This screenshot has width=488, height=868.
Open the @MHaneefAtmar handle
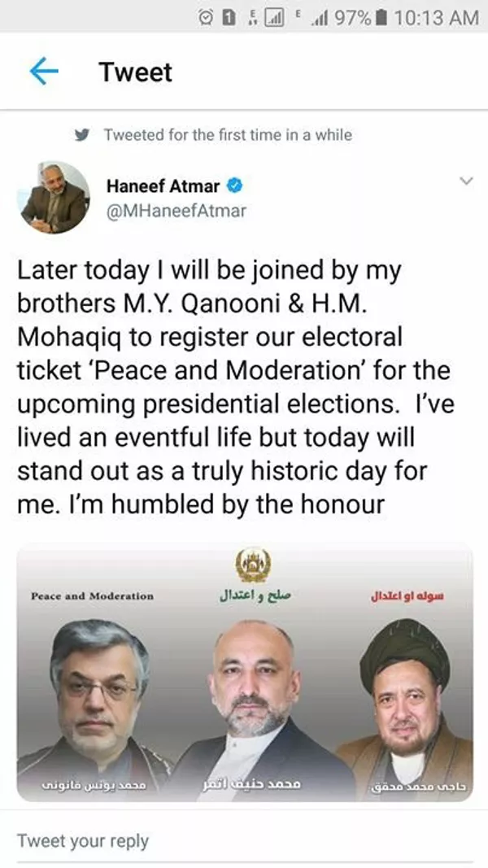tap(176, 211)
